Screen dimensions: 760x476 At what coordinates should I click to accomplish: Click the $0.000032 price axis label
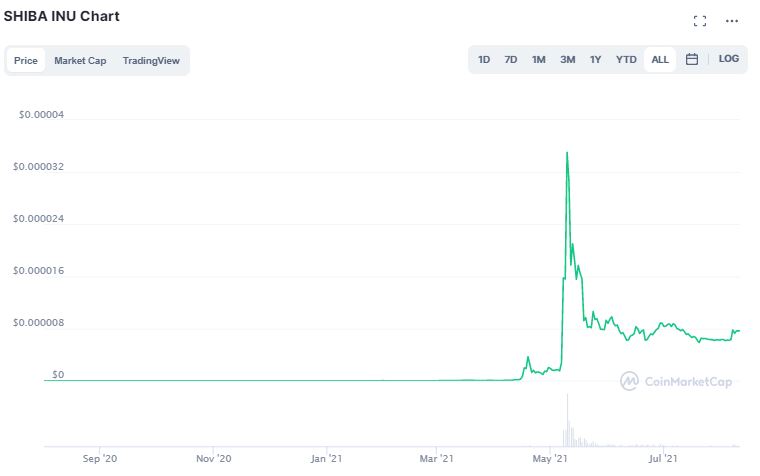tap(38, 167)
